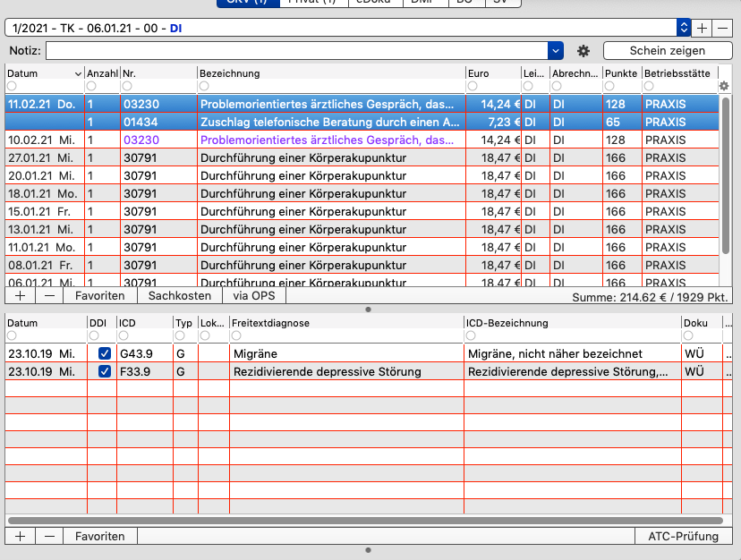This screenshot has height=560, width=741.
Task: Select the 08.01.21 Fr. Körperakupunktur row
Action: click(362, 265)
